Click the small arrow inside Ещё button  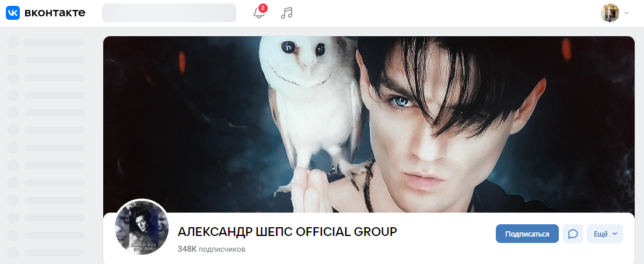coord(615,234)
